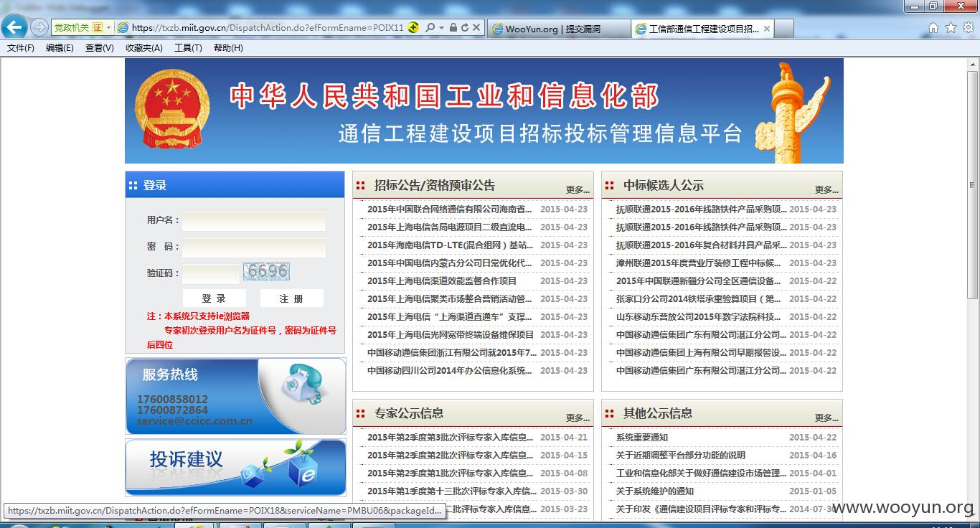The height and width of the screenshot is (528, 980).
Task: Open 系统重要通知 link
Action: [x=642, y=438]
